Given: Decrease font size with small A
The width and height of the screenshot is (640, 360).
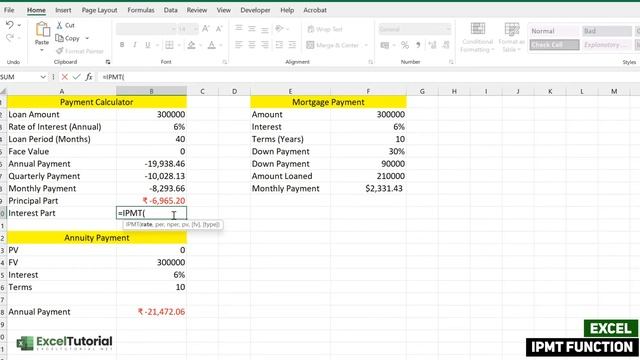Looking at the screenshot, I should point(219,29).
